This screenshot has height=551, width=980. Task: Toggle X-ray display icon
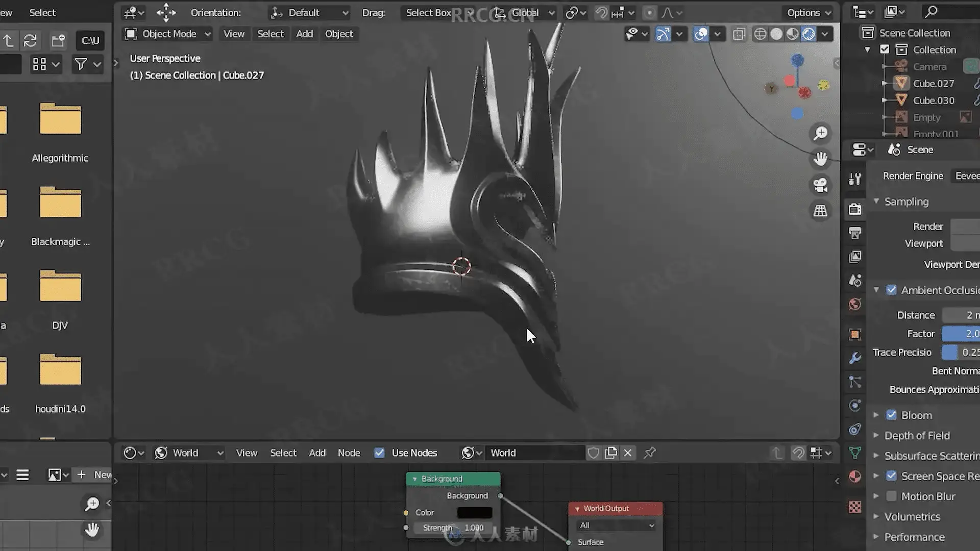coord(739,34)
